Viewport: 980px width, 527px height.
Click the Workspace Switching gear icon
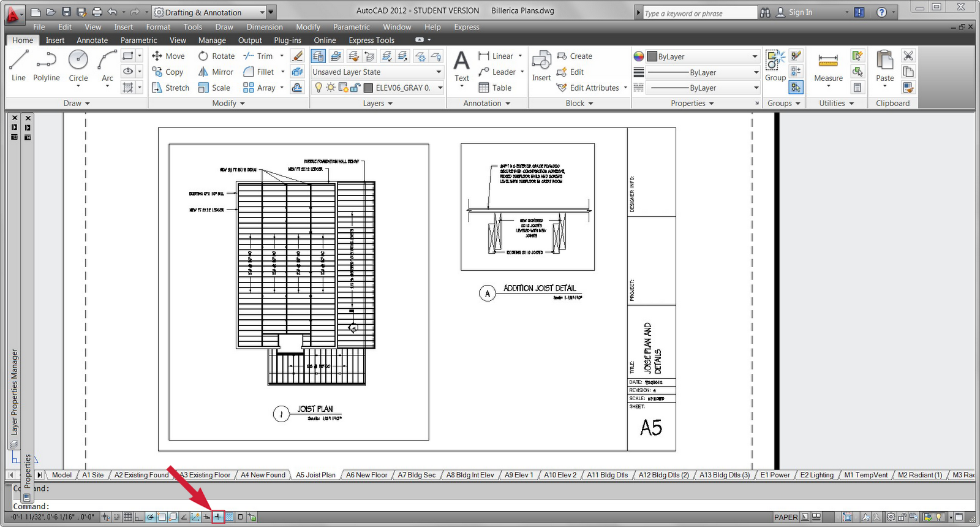(x=891, y=517)
